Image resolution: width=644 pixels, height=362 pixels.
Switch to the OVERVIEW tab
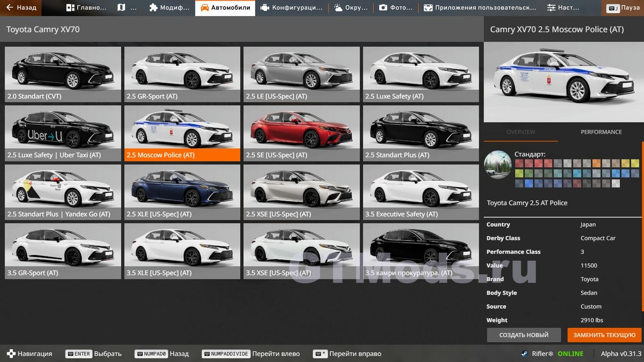(521, 132)
